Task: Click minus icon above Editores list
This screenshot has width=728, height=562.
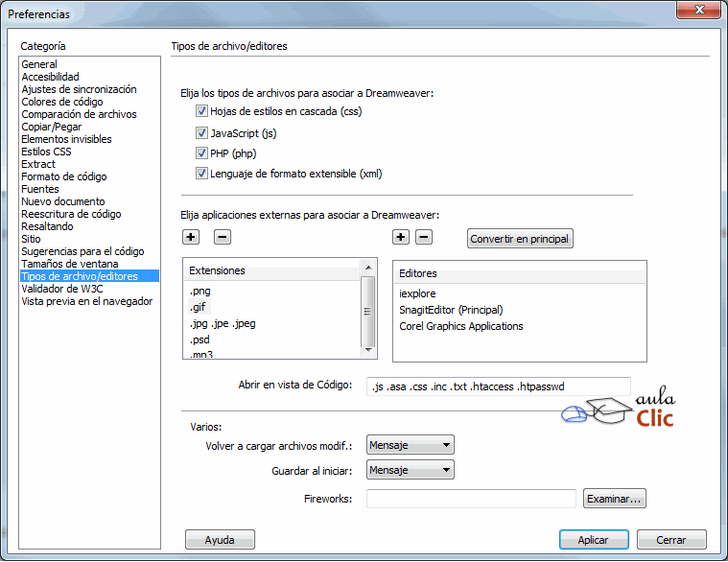Action: click(x=423, y=237)
